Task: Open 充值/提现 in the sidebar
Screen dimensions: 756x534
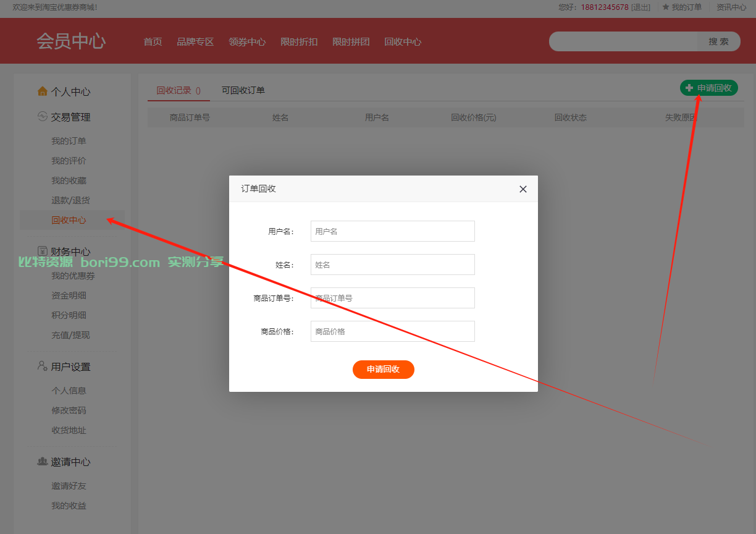Action: click(70, 335)
